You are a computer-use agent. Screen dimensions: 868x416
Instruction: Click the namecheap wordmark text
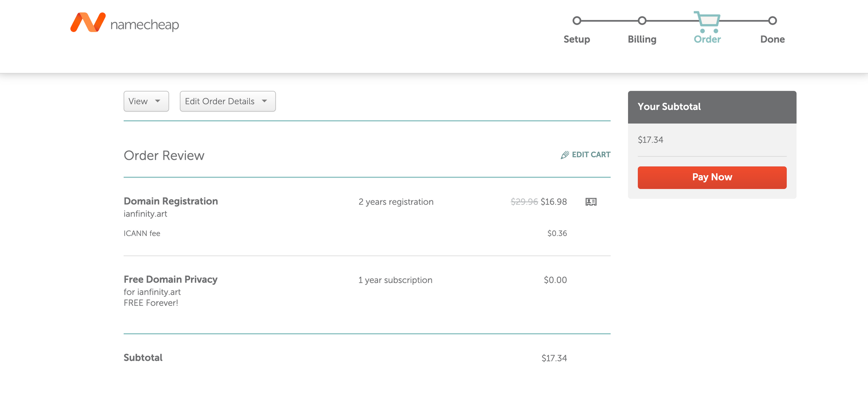click(x=145, y=25)
